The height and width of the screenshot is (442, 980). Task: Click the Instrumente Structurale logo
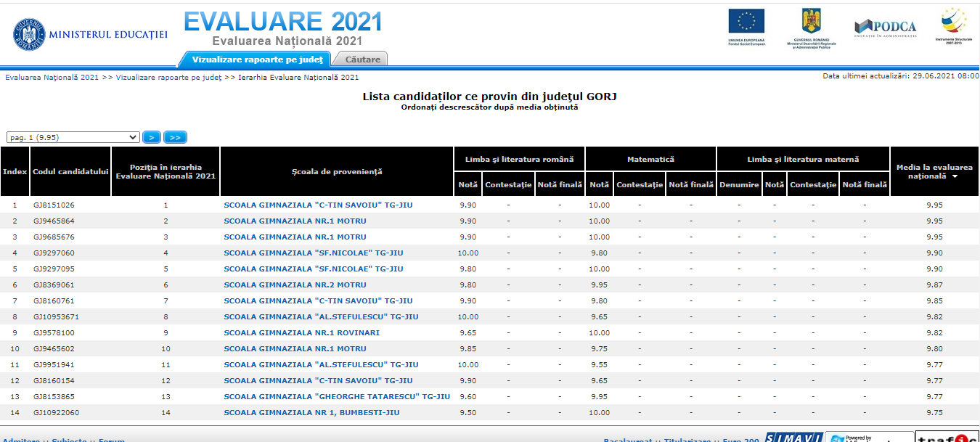coord(953,25)
